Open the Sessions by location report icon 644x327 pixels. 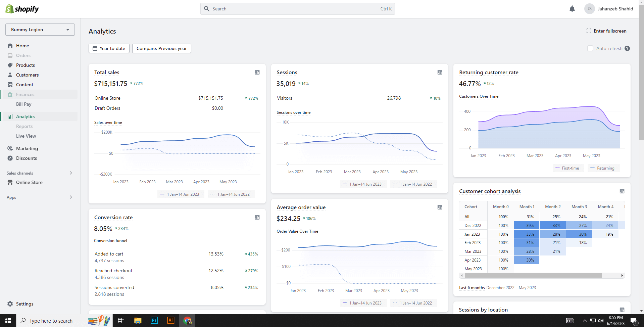(622, 310)
